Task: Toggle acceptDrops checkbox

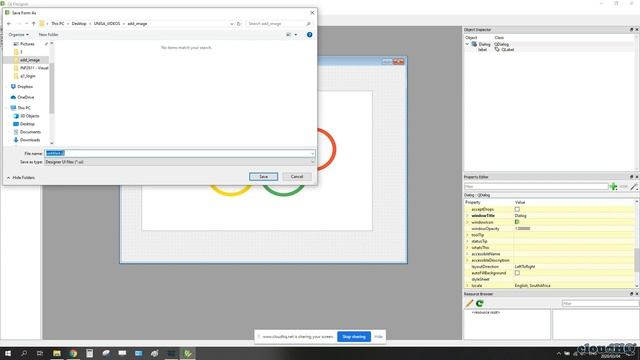Action: pyautogui.click(x=517, y=209)
